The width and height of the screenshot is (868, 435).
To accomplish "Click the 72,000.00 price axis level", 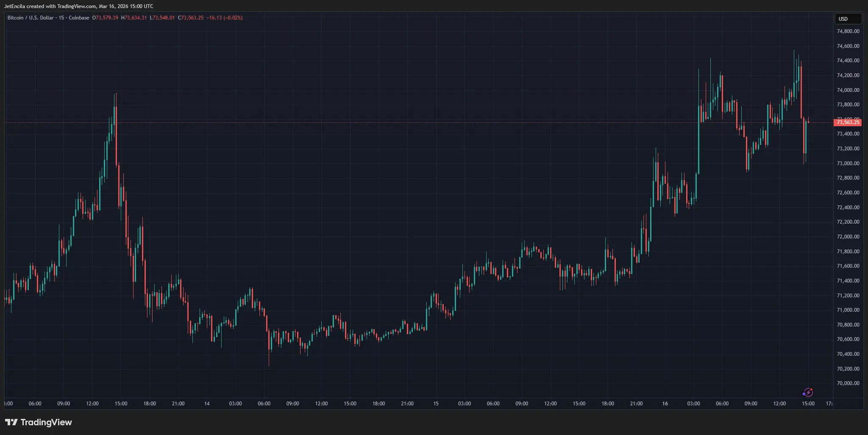I will point(848,236).
